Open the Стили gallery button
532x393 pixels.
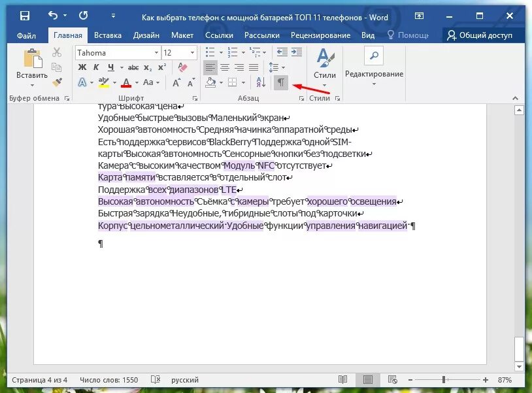click(325, 67)
